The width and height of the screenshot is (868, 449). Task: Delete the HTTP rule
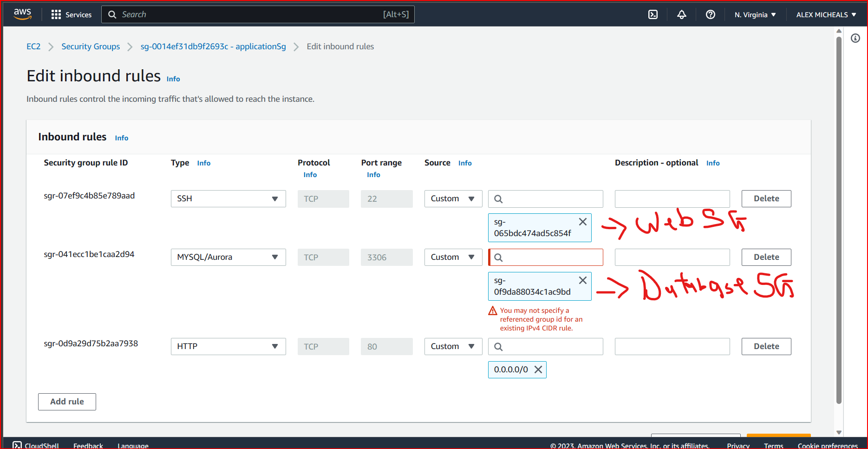click(x=766, y=346)
